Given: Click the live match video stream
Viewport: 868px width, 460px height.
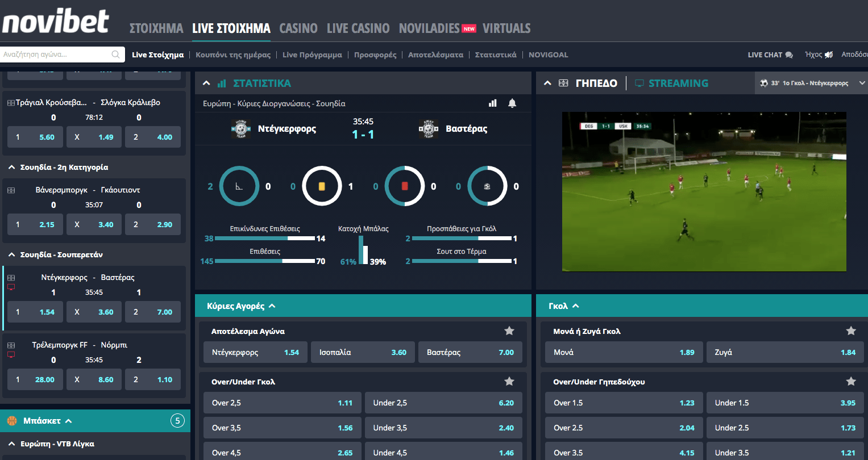Looking at the screenshot, I should pos(704,191).
